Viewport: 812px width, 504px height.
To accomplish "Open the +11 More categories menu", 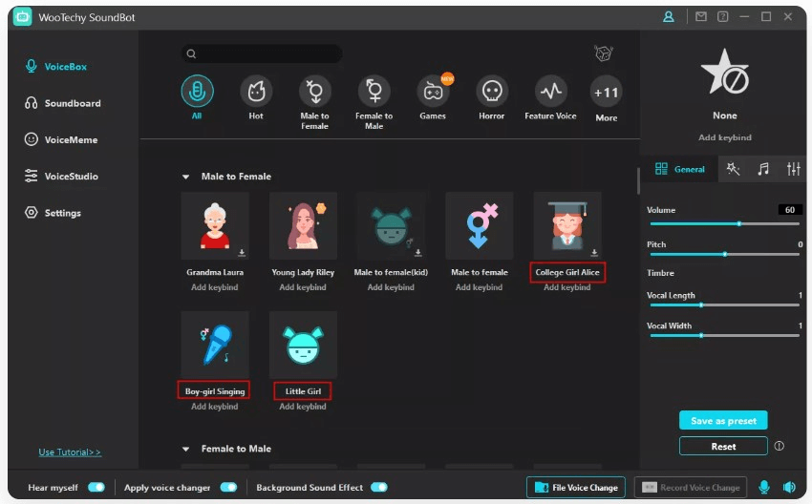I will pos(607,93).
